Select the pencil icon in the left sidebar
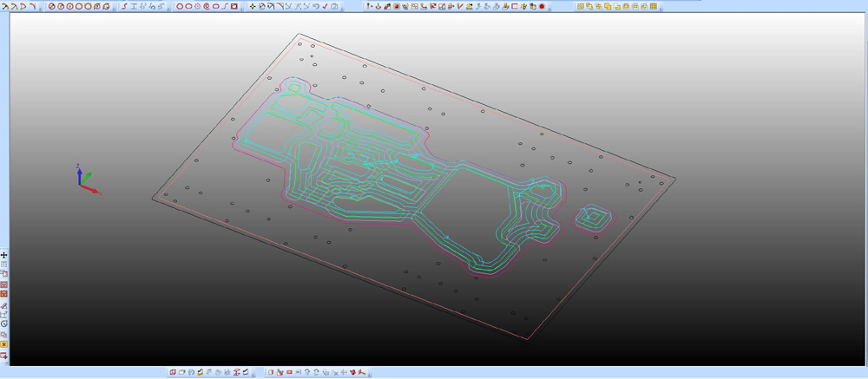Screen dimensions: 868x379 (x=4, y=305)
